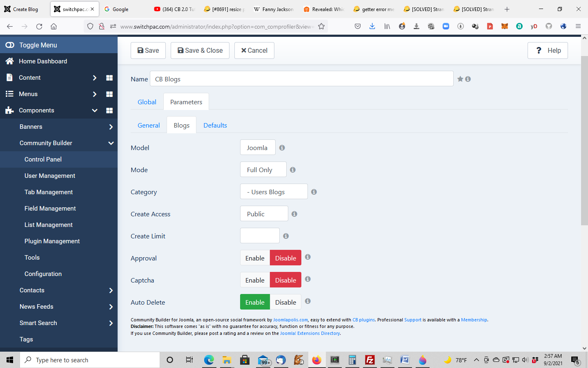Click info icon beside Captcha
This screenshot has width=588, height=368.
tap(308, 279)
